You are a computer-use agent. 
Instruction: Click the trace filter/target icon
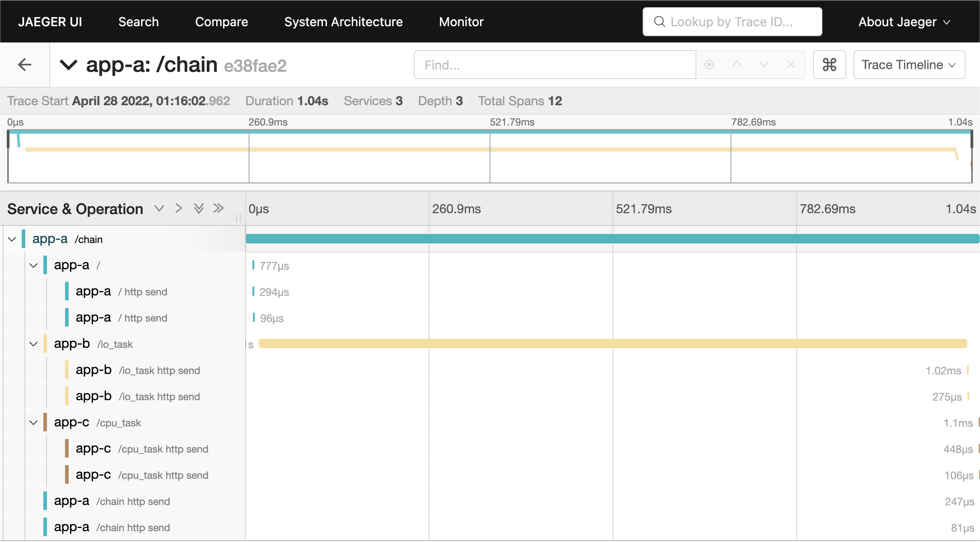click(709, 65)
